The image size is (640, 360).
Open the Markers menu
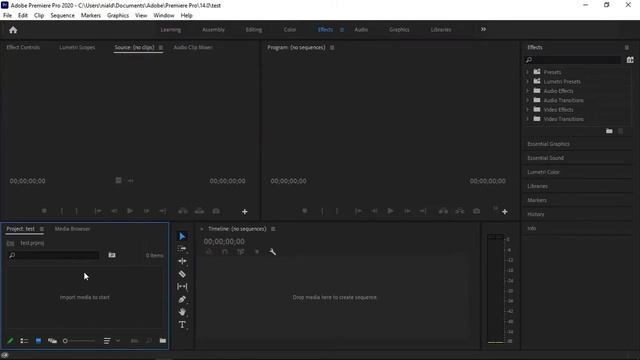[91, 16]
